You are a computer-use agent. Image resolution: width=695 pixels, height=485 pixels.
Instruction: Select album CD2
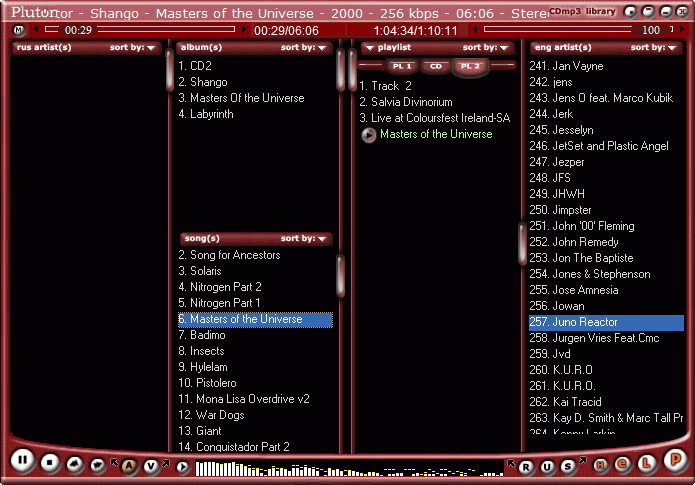coord(195,66)
